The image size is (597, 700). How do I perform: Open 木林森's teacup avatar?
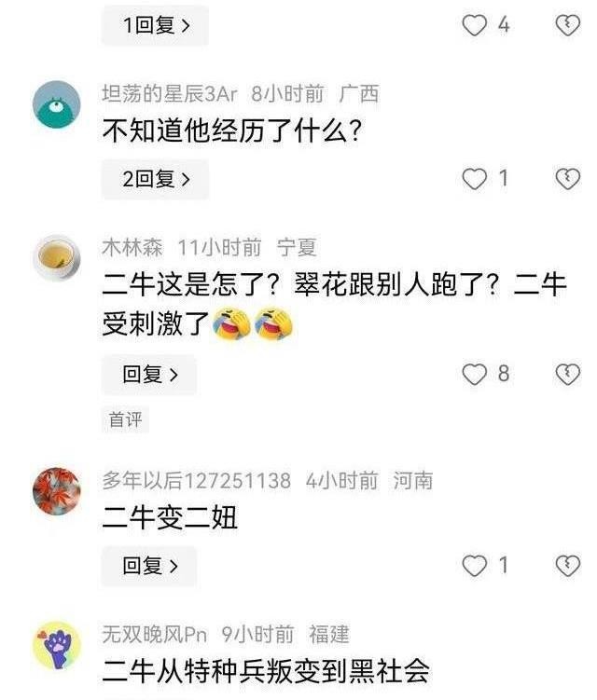click(x=57, y=258)
